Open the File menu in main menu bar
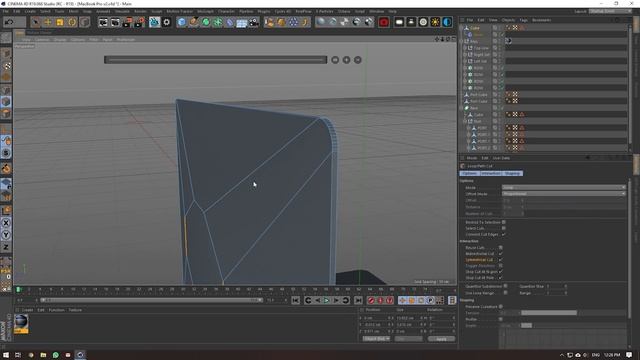The image size is (640, 360). [6, 11]
